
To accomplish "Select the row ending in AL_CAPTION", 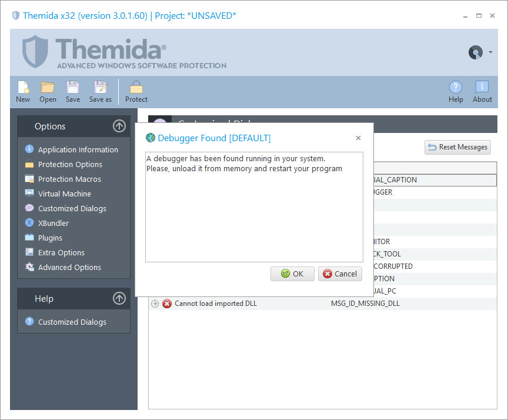I will tap(435, 180).
